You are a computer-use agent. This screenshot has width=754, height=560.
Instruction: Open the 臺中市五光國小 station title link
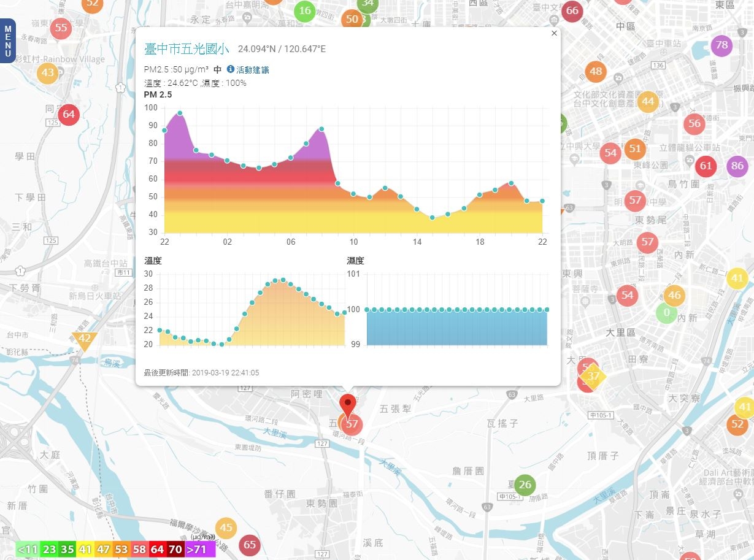click(x=187, y=49)
